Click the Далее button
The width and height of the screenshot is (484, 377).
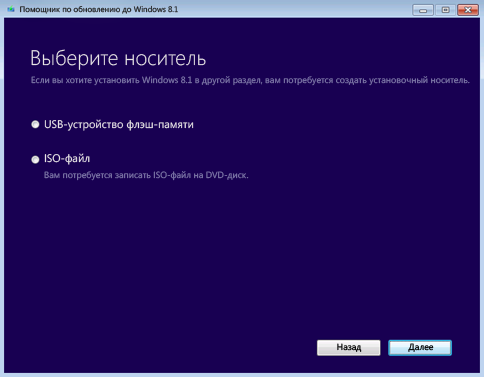point(420,348)
